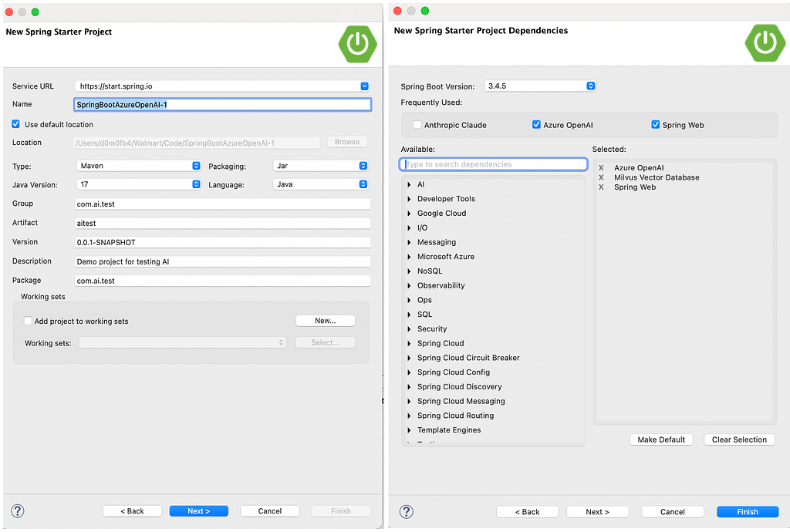This screenshot has width=790, height=532.
Task: Expand the Spring Cloud category
Action: click(409, 343)
